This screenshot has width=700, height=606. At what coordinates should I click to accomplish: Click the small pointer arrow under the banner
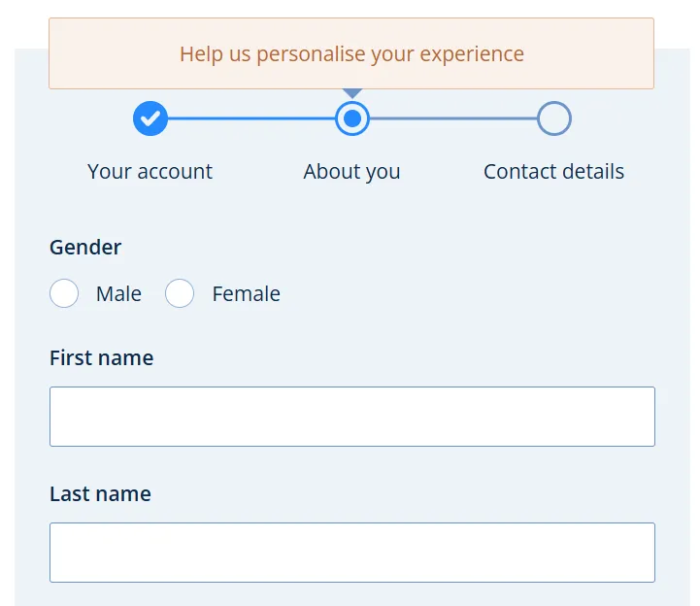353,93
